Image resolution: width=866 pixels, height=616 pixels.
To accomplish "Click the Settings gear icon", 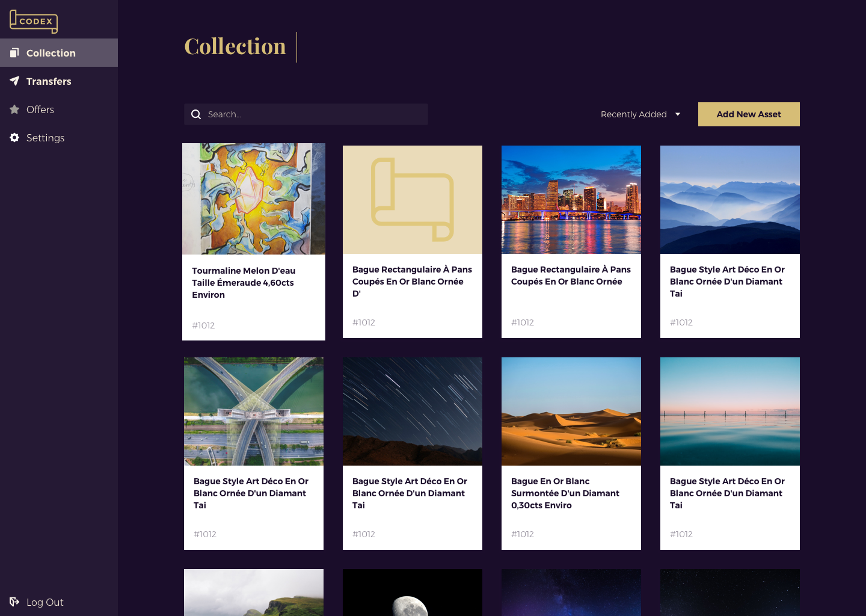I will point(14,138).
